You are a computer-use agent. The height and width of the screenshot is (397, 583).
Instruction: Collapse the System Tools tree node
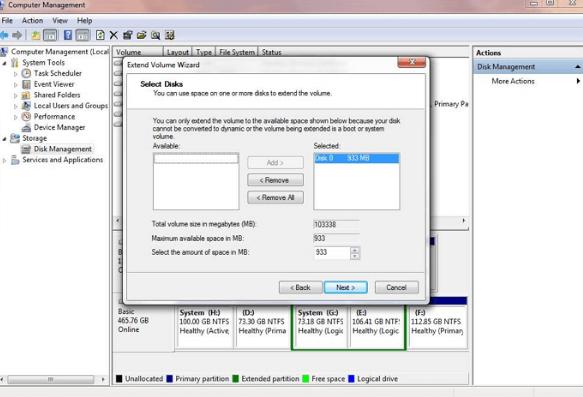[4, 63]
